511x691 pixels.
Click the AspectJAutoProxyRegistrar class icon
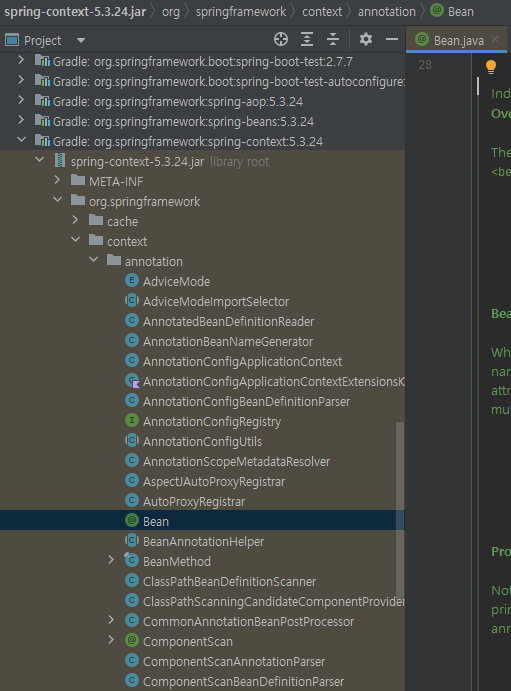pyautogui.click(x=132, y=480)
